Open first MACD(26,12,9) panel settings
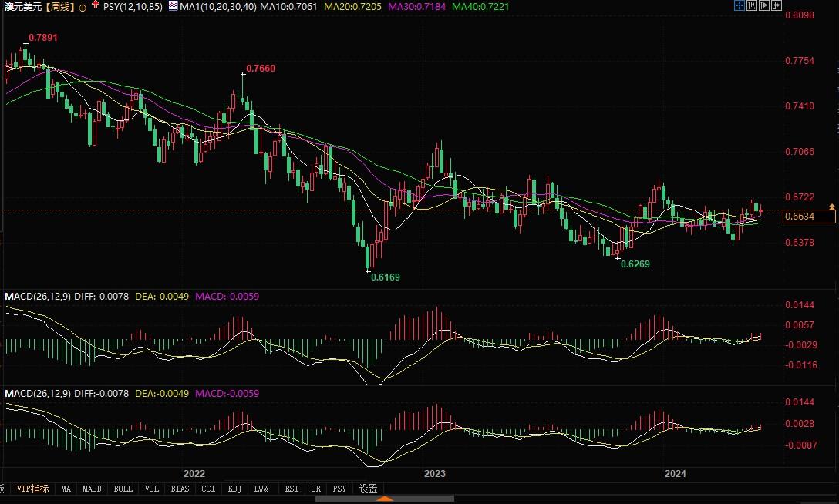839x504 pixels. click(38, 296)
